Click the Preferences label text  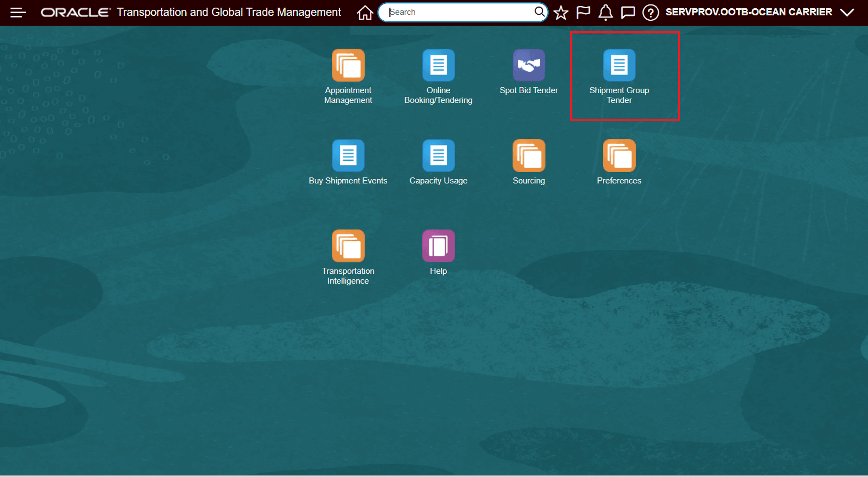[619, 181]
